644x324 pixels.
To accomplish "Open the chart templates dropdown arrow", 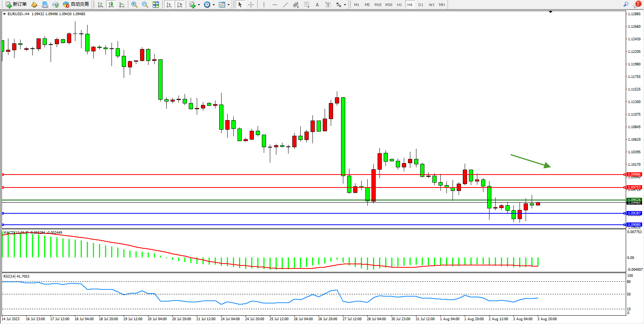I will click(228, 5).
